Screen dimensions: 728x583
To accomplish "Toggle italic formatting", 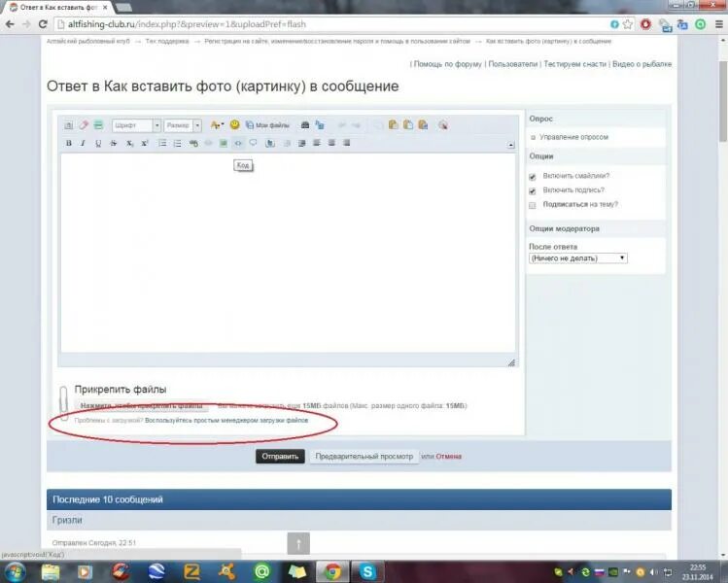I will pyautogui.click(x=84, y=143).
